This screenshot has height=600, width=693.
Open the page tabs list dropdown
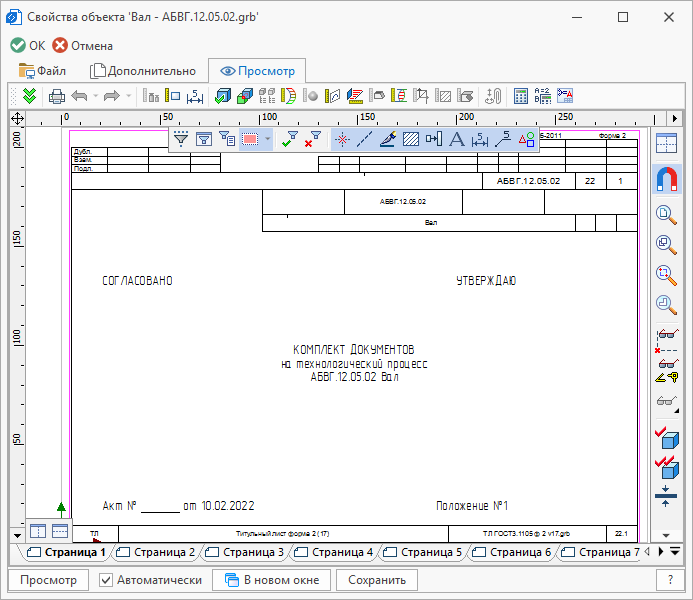[x=675, y=551]
